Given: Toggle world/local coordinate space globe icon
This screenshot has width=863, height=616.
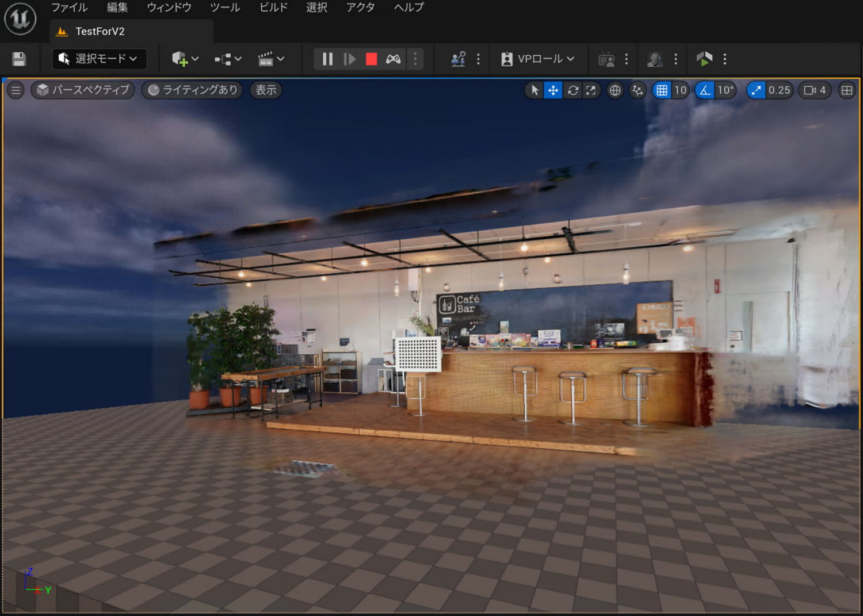Looking at the screenshot, I should (615, 90).
